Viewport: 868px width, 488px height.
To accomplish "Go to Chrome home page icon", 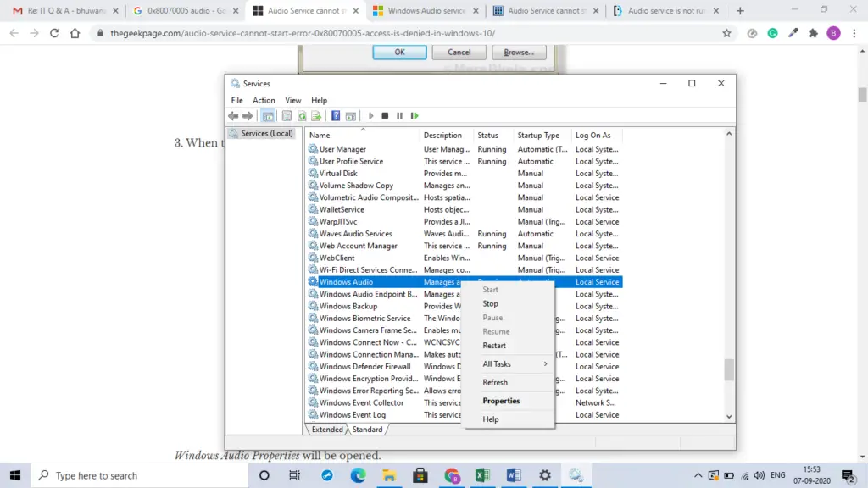I will pos(75,33).
